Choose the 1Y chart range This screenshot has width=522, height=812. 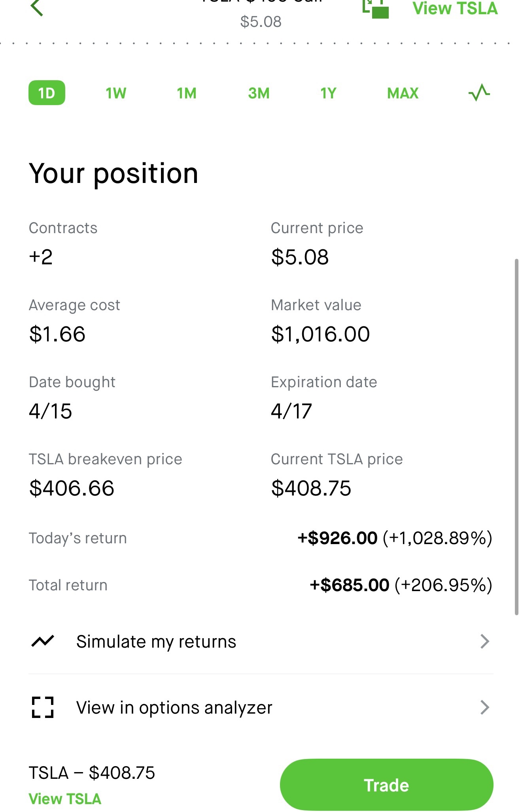point(328,93)
